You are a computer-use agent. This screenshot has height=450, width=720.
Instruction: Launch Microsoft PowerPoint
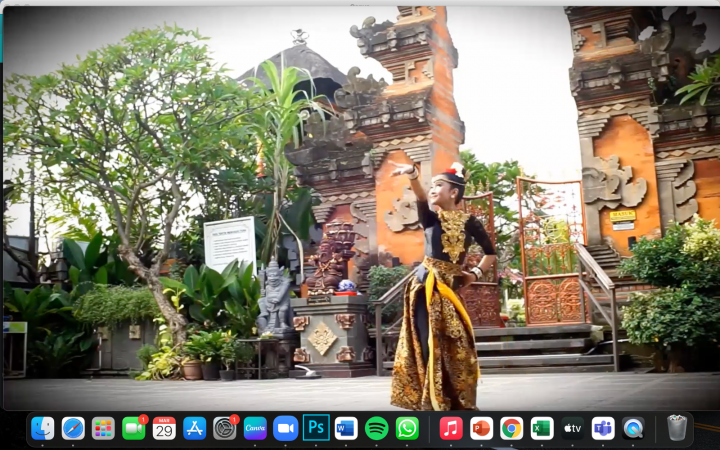coord(481,428)
